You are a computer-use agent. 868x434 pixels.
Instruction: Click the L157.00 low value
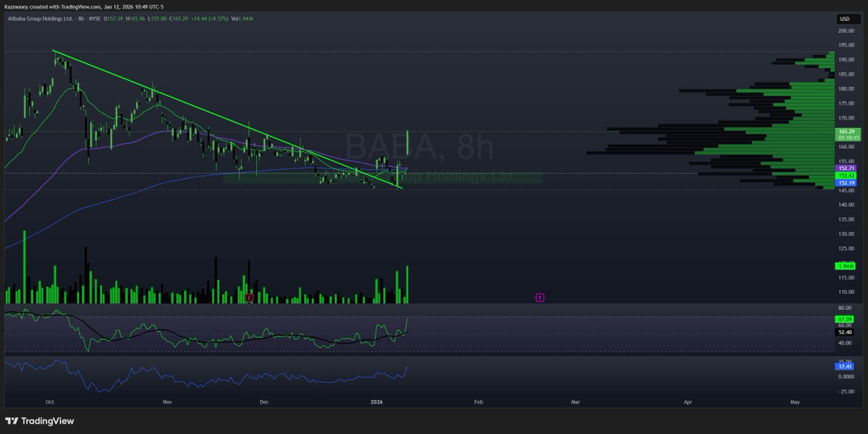pyautogui.click(x=157, y=19)
